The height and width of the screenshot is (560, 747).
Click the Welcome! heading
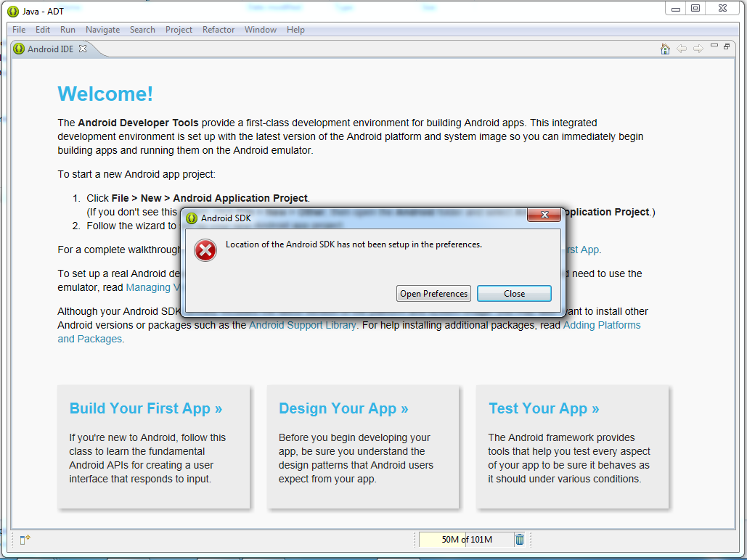105,94
